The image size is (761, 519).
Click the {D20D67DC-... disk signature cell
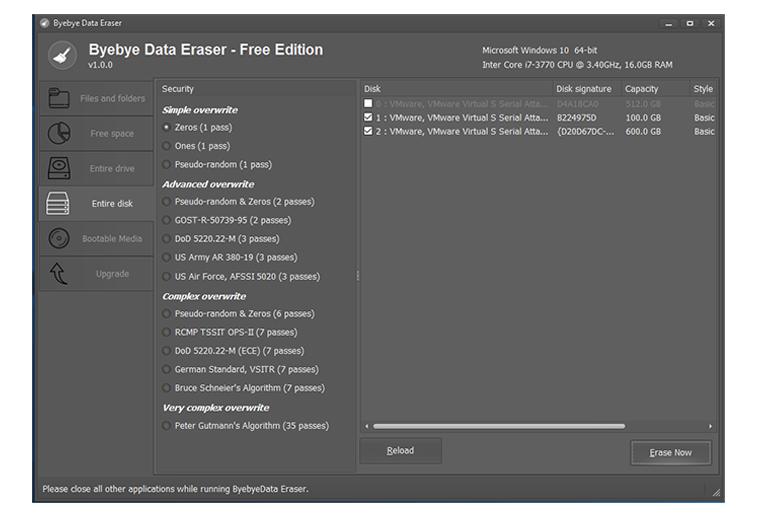pyautogui.click(x=585, y=132)
